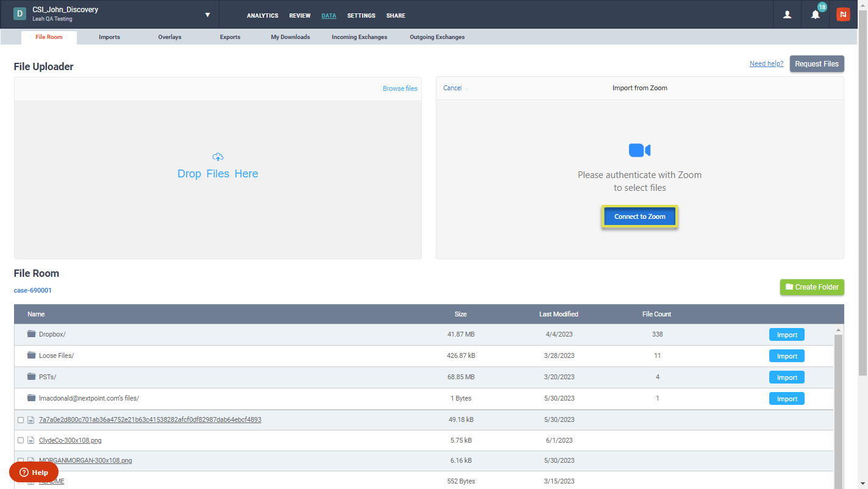Click the Loose Files folder icon
This screenshot has height=489, width=868.
(x=32, y=355)
